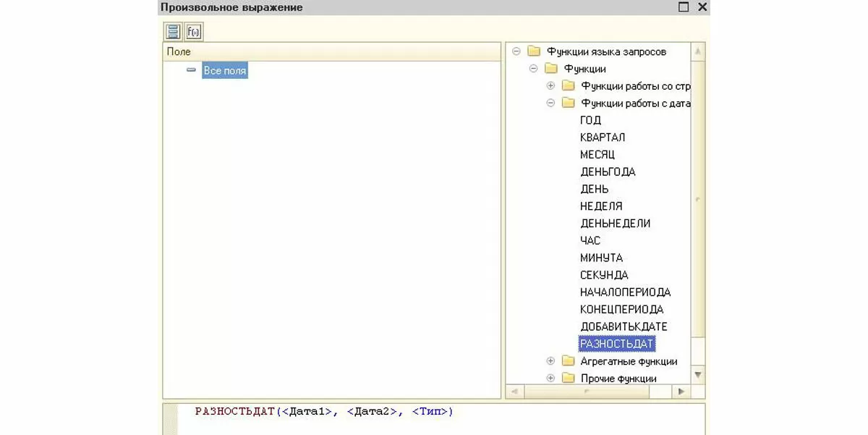Viewport: 868px width, 435px height.
Task: Click right arrow of horizontal scrollbar
Action: click(x=681, y=392)
